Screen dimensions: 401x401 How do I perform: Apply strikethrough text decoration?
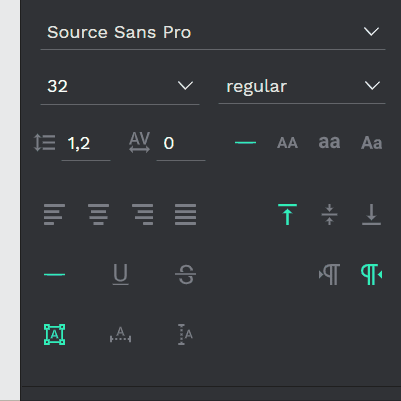[186, 274]
